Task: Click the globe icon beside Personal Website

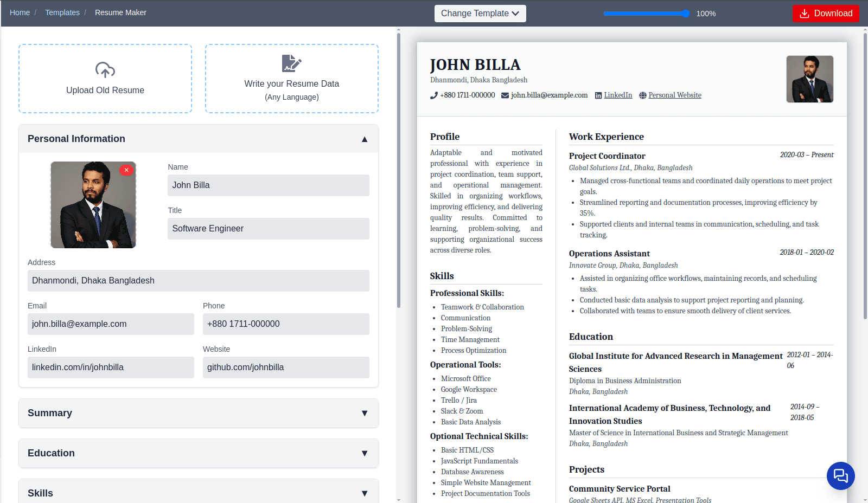Action: [x=642, y=95]
